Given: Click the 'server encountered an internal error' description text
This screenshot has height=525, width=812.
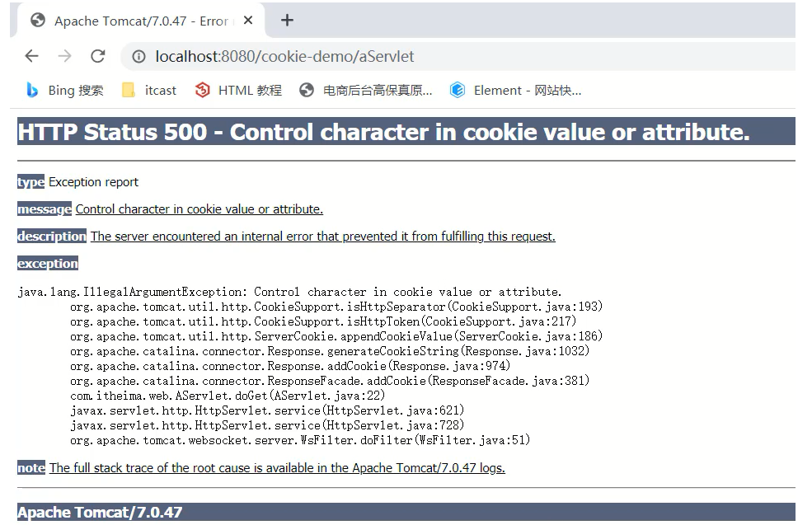Looking at the screenshot, I should tap(323, 236).
